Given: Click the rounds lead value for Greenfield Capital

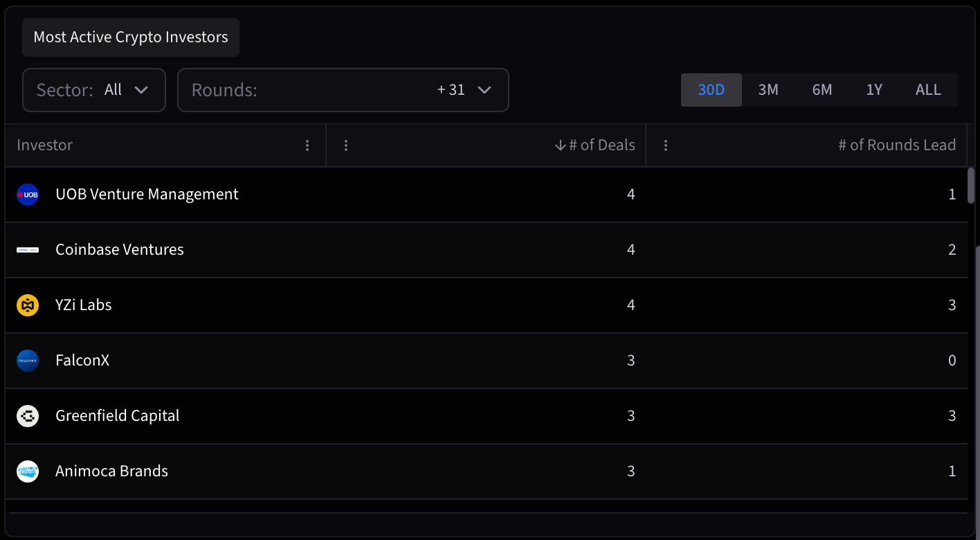Looking at the screenshot, I should [x=952, y=416].
